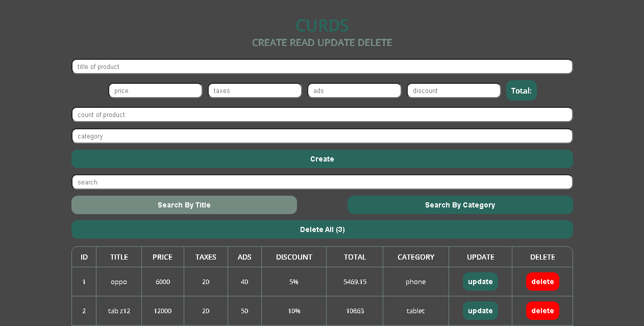Click the DISCOUNT column header
Screen dimensions: 644x326
(x=294, y=257)
